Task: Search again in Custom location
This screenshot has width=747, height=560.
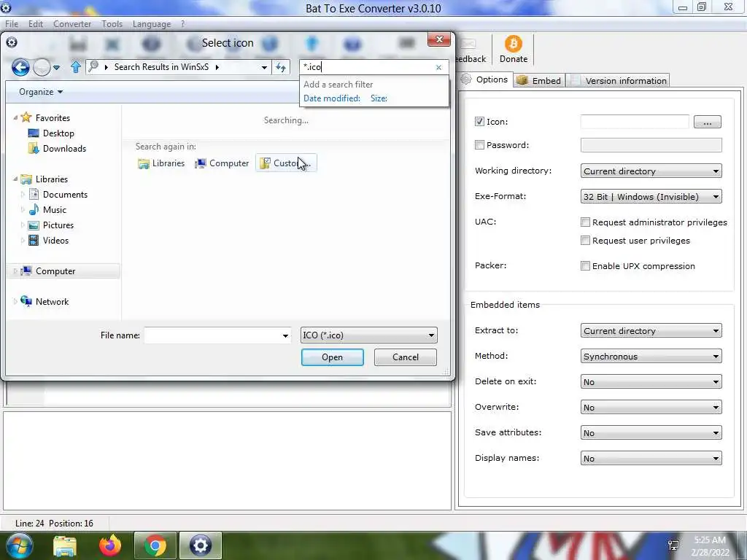Action: coord(286,163)
